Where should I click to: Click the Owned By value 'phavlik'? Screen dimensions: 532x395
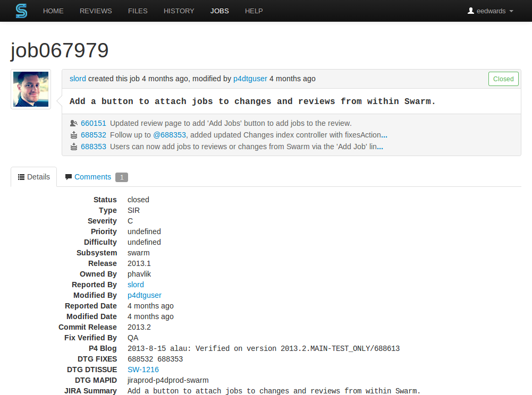click(139, 274)
